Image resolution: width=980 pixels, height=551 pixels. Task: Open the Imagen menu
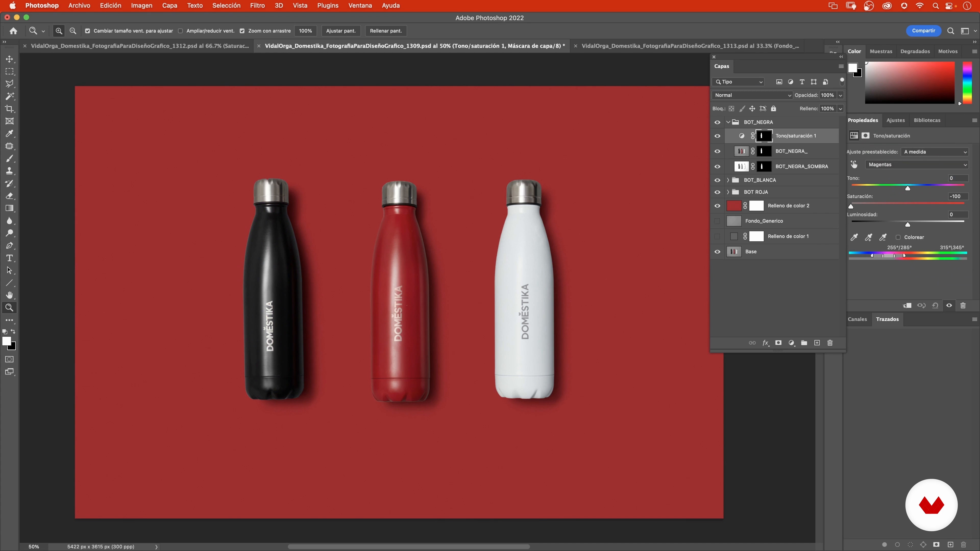click(x=142, y=6)
